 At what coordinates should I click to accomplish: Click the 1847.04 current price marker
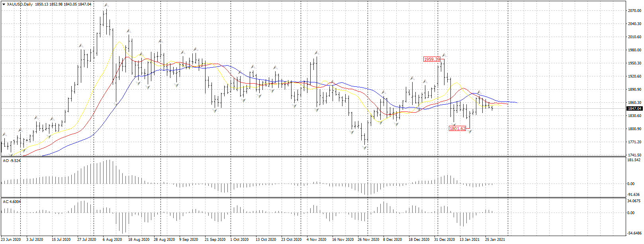pos(634,109)
